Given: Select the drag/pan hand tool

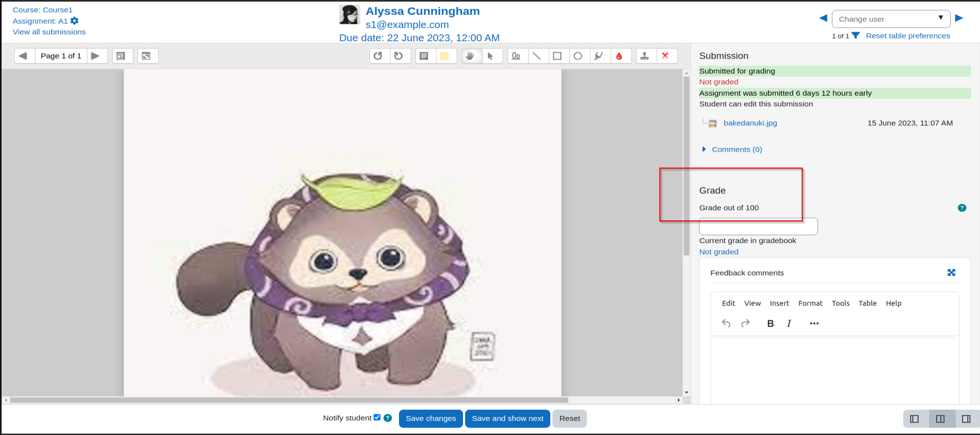Looking at the screenshot, I should [470, 56].
